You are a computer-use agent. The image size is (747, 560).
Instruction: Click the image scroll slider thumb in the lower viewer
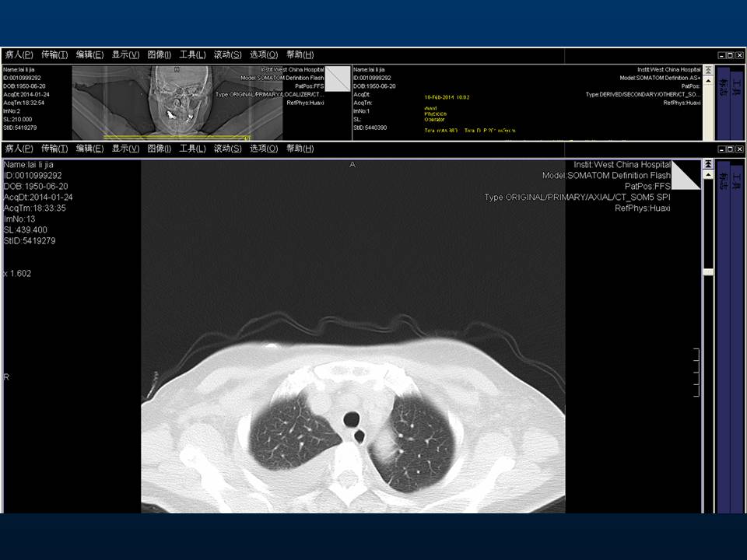(708, 272)
